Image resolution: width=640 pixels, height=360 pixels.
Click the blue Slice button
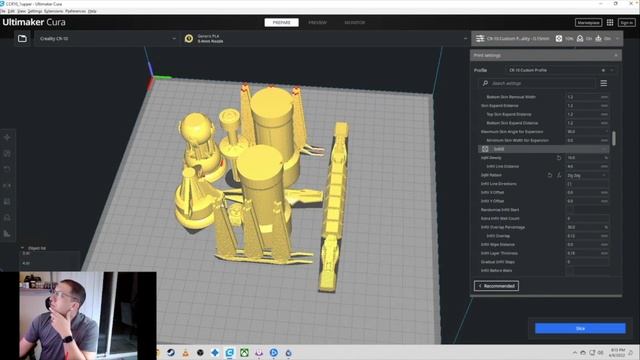580,328
